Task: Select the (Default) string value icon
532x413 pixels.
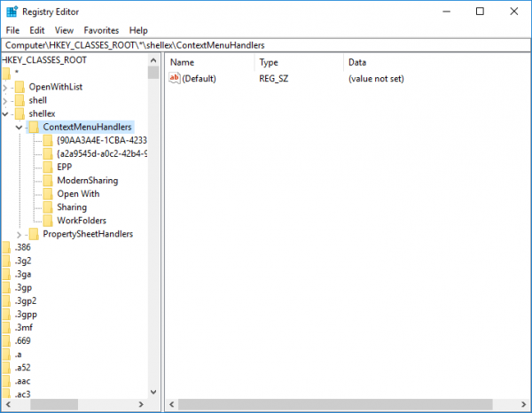Action: (x=175, y=78)
